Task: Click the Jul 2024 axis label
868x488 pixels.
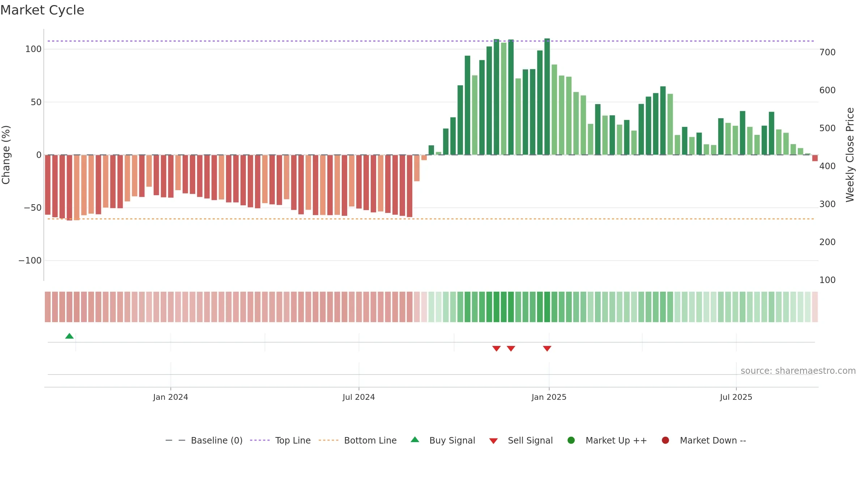Action: click(x=359, y=397)
